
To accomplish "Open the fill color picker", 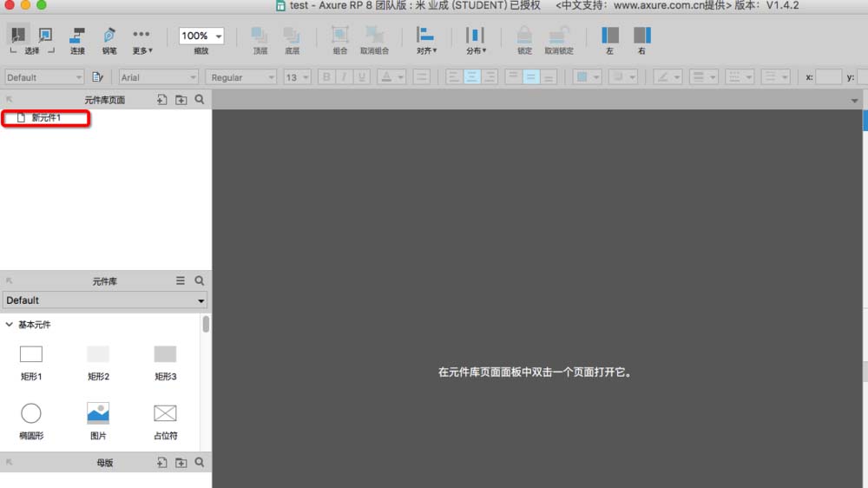I will 587,77.
